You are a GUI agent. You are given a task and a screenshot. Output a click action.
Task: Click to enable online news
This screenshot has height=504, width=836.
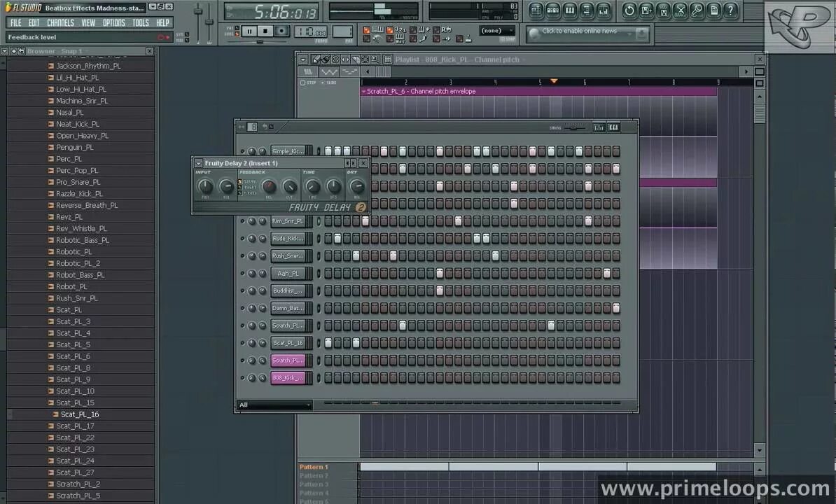579,31
